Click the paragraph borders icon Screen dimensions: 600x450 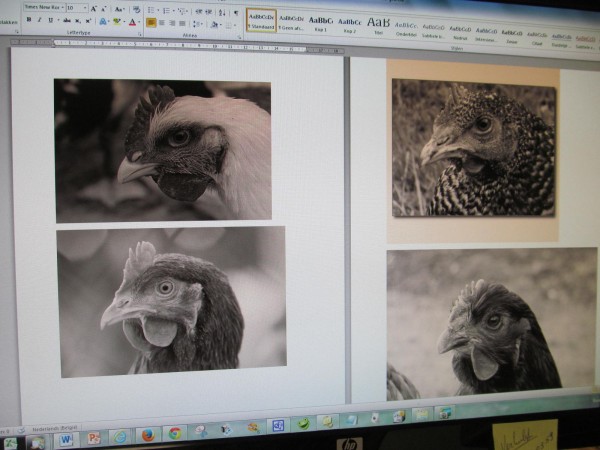229,26
